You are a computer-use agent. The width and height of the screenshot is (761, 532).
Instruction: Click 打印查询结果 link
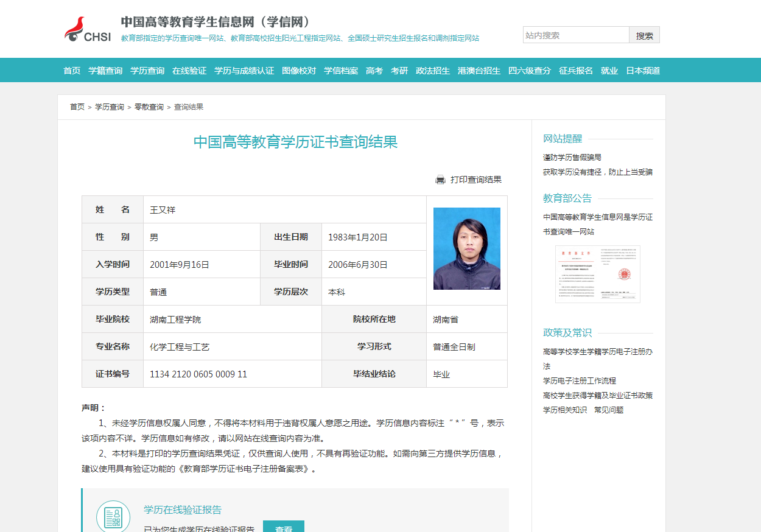tap(476, 180)
